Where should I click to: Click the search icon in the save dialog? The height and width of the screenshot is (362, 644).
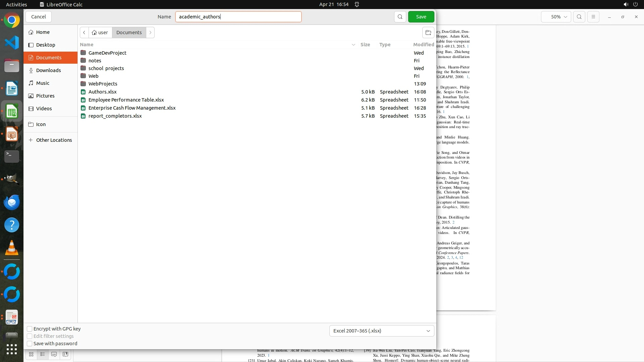click(400, 17)
